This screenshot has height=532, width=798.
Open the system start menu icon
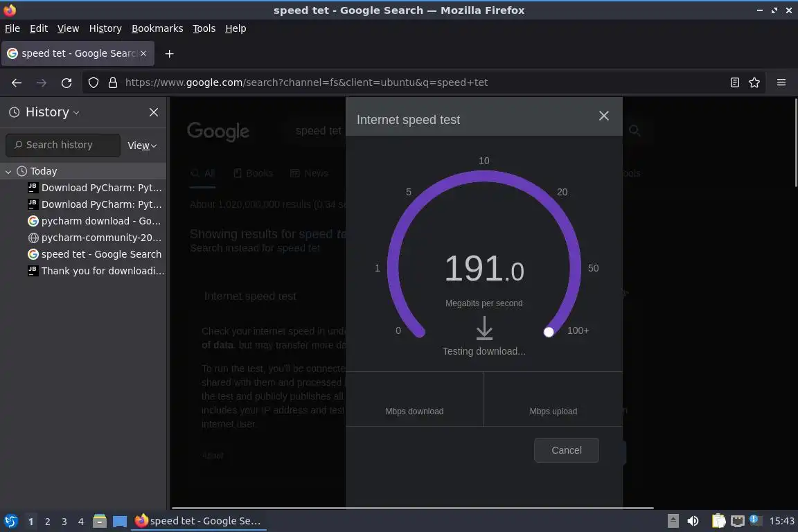point(10,521)
